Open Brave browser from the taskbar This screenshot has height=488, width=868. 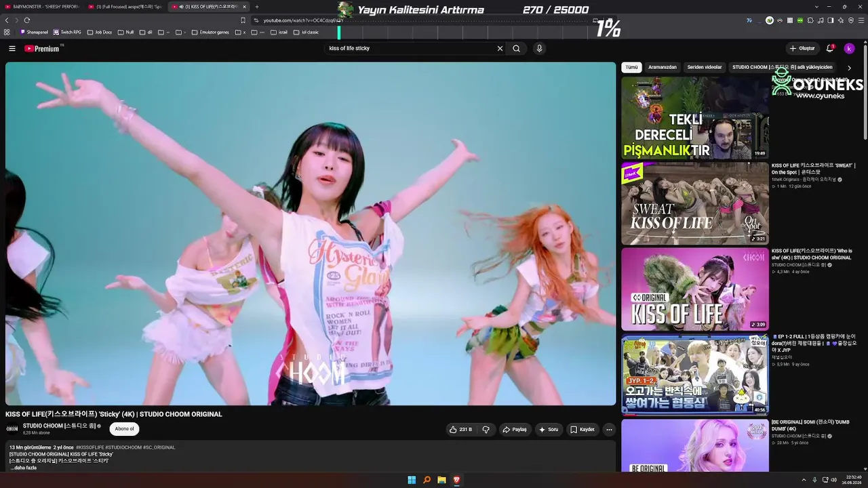pos(456,480)
